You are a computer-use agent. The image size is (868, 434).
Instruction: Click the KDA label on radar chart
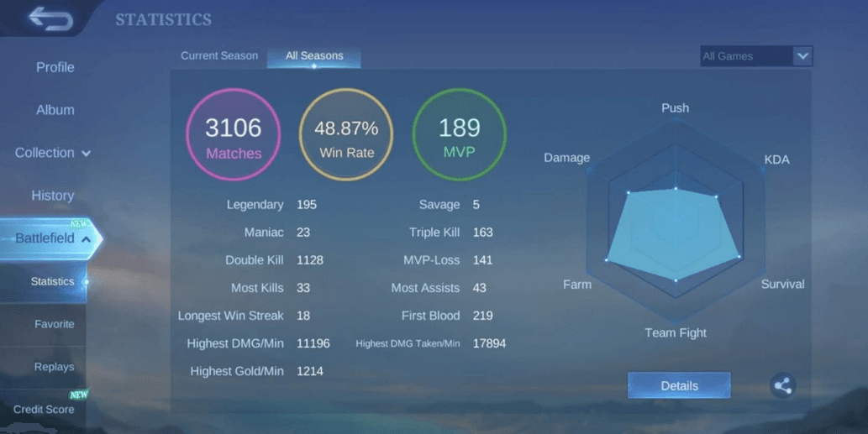(x=776, y=159)
